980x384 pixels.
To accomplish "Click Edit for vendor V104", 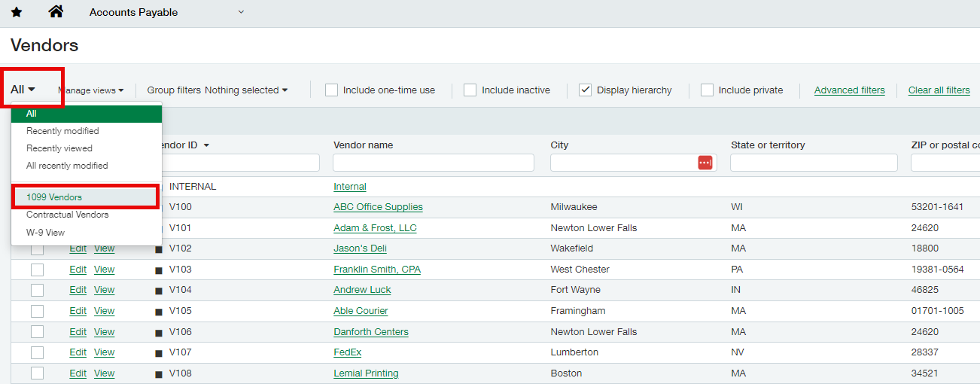I will [x=78, y=290].
